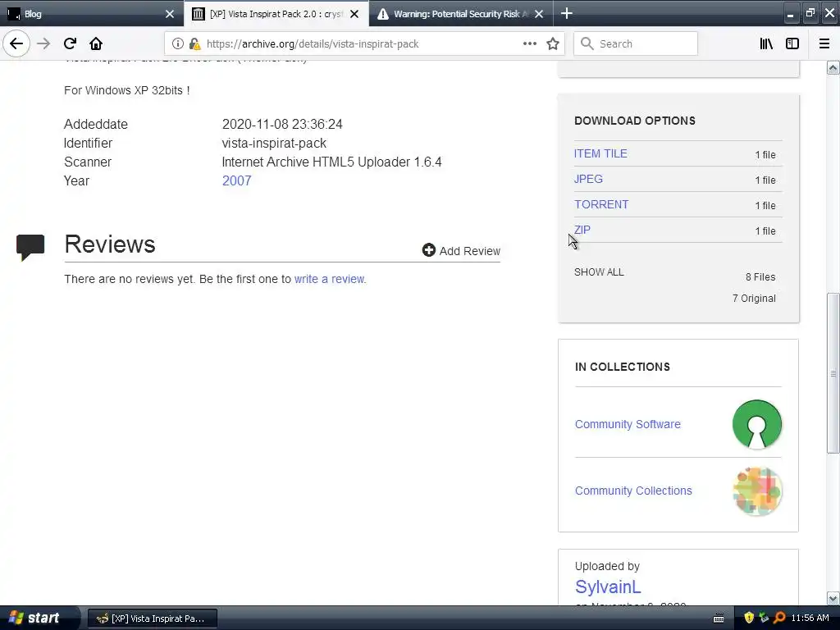Open the year 2007 link
Image resolution: width=840 pixels, height=630 pixels.
(237, 180)
